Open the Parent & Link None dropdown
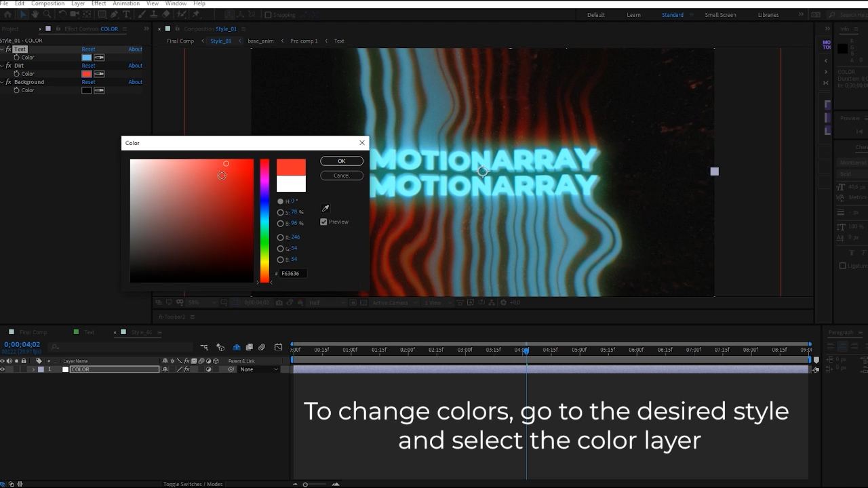868x488 pixels. [259, 369]
